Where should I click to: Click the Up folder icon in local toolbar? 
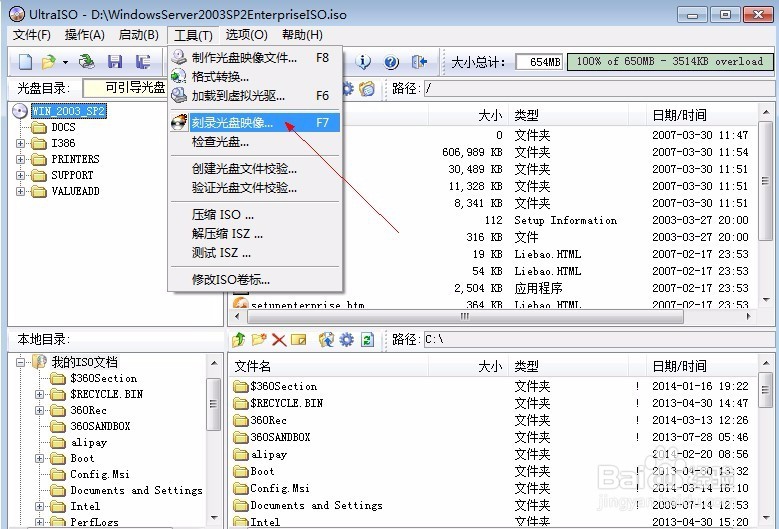click(x=238, y=340)
